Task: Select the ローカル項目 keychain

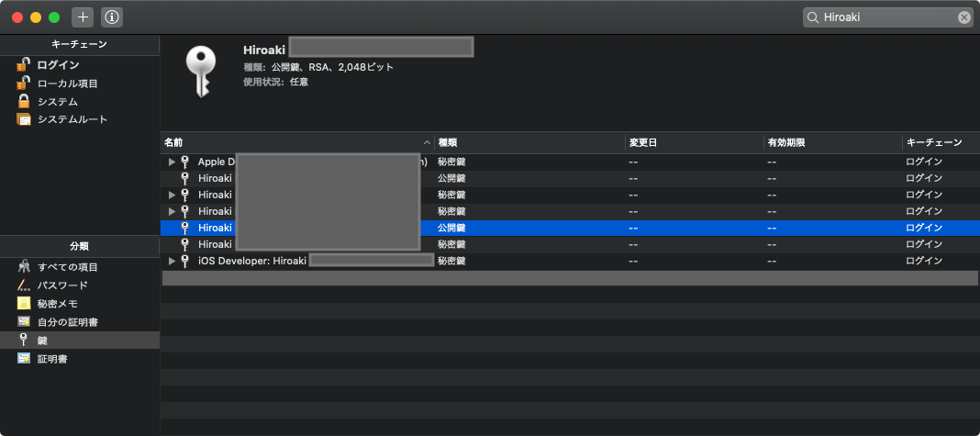Action: pos(67,84)
